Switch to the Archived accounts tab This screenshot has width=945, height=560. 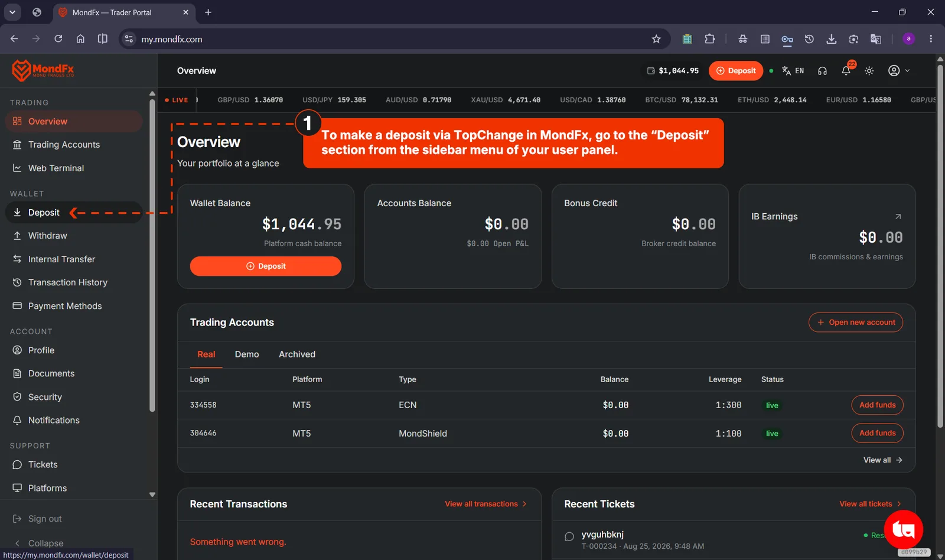297,354
